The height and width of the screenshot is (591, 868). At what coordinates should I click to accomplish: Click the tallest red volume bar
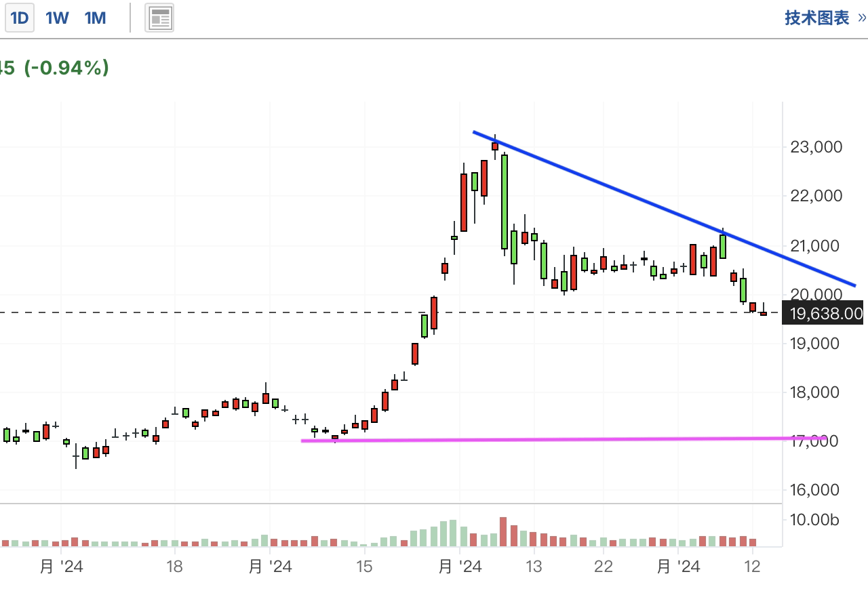[x=503, y=532]
